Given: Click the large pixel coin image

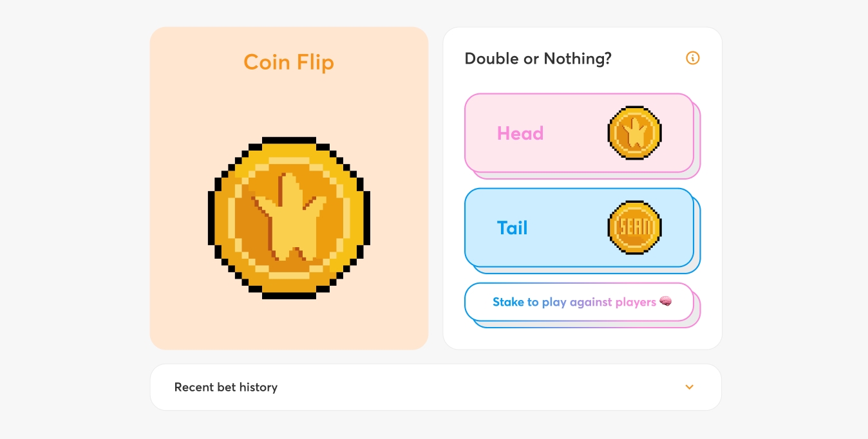Looking at the screenshot, I should click(x=289, y=218).
